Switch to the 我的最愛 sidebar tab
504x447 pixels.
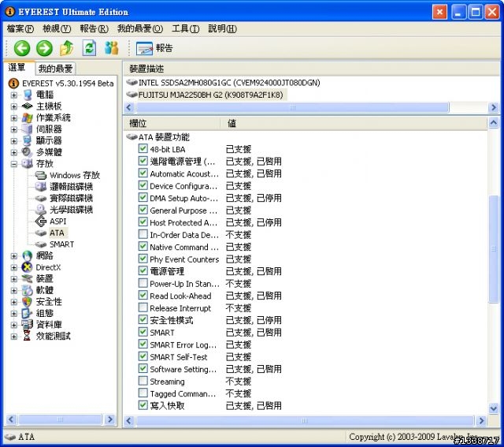[x=55, y=69]
